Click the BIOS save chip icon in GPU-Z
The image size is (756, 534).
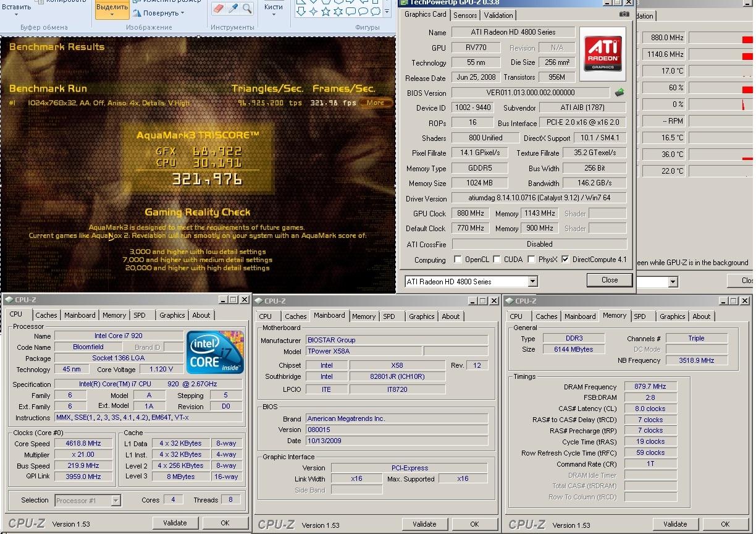[619, 93]
